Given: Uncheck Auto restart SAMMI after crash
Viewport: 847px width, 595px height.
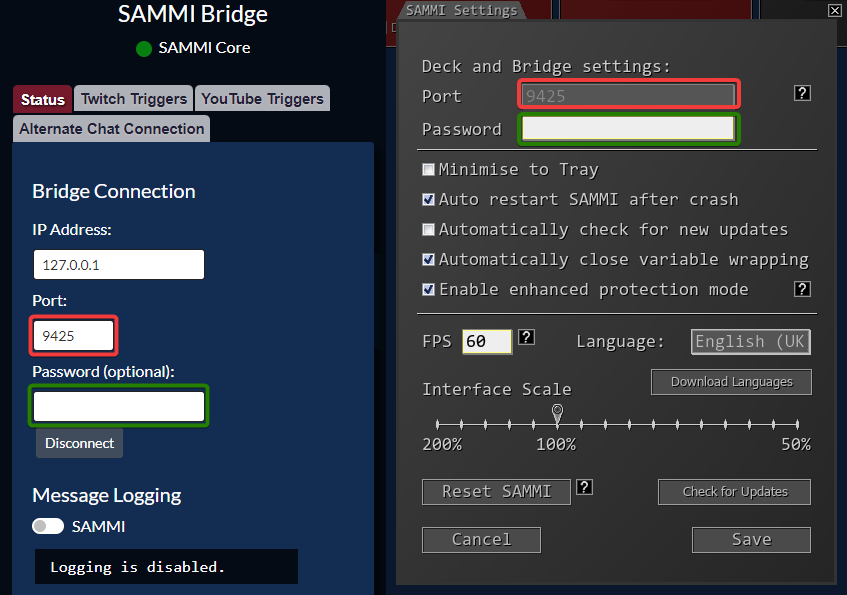Looking at the screenshot, I should point(428,199).
